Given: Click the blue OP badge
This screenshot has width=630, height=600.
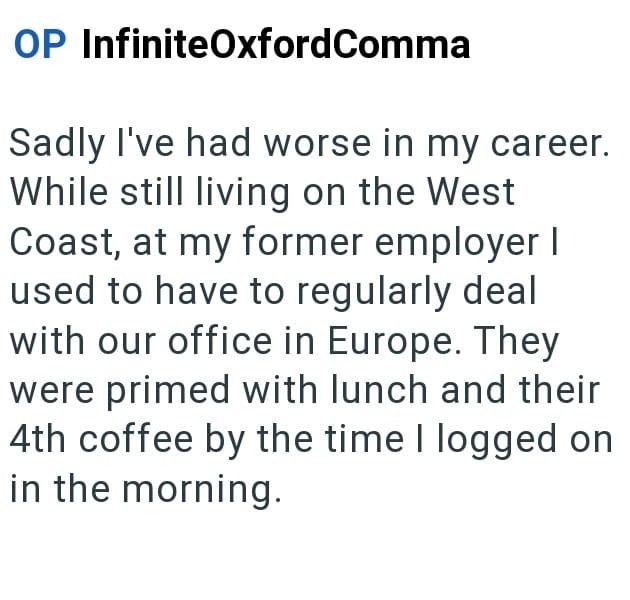Looking at the screenshot, I should coord(39,44).
